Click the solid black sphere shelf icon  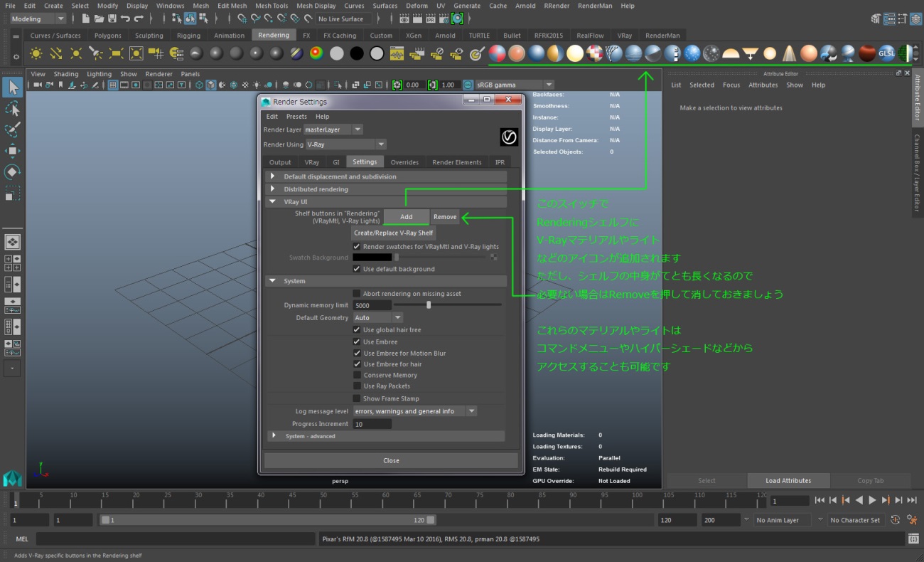coord(357,53)
